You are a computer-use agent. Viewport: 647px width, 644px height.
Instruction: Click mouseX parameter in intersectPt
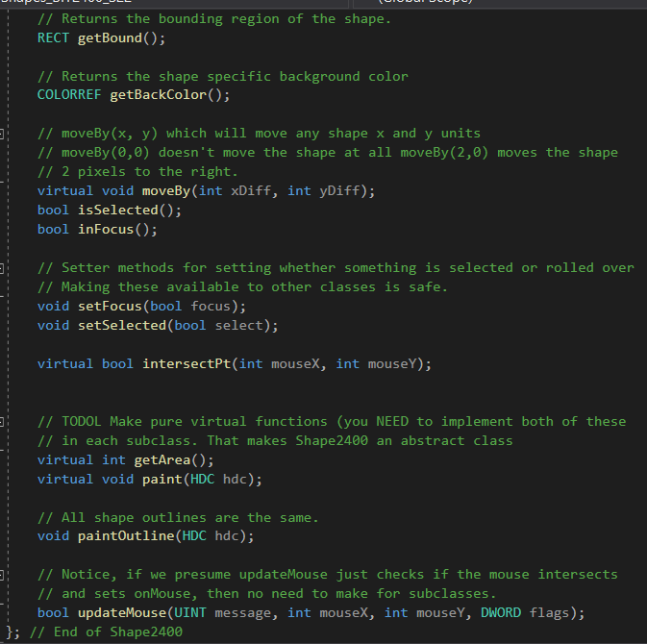(x=295, y=364)
